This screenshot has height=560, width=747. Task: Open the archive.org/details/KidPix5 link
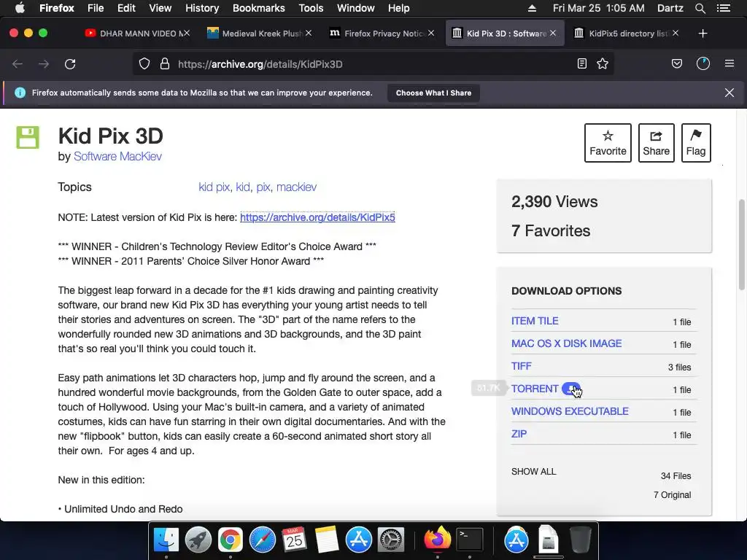pyautogui.click(x=317, y=217)
